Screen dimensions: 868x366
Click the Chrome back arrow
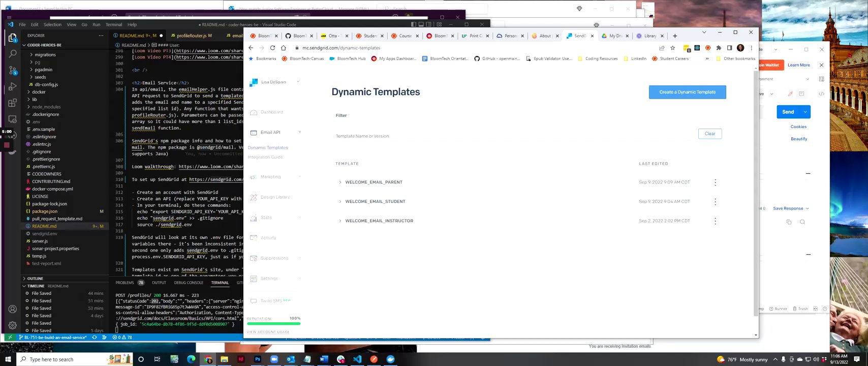[x=251, y=48]
